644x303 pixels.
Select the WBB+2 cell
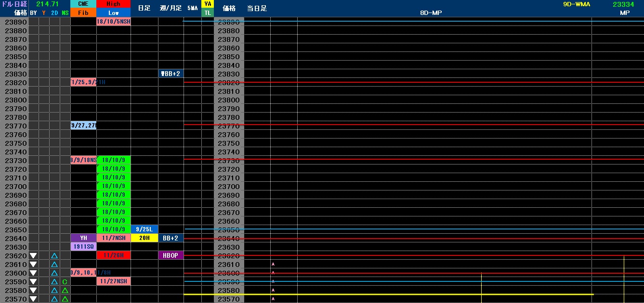[171, 74]
